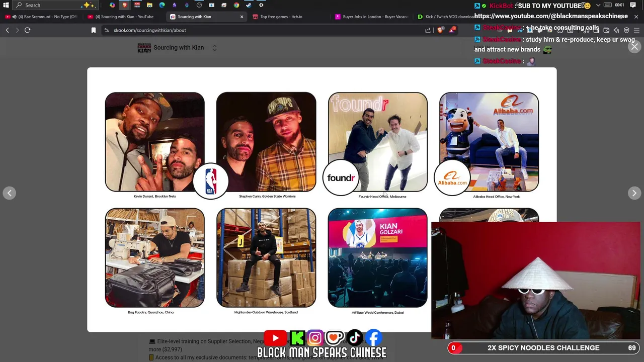Open the Stephen Curry photo

pos(266,142)
